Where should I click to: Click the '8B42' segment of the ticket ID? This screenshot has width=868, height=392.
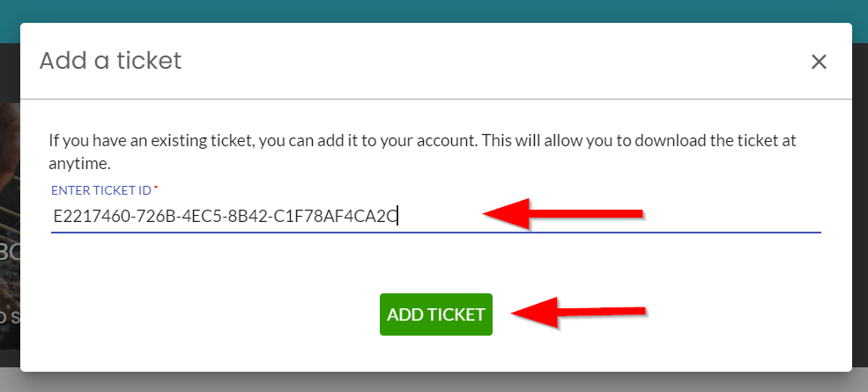point(252,216)
